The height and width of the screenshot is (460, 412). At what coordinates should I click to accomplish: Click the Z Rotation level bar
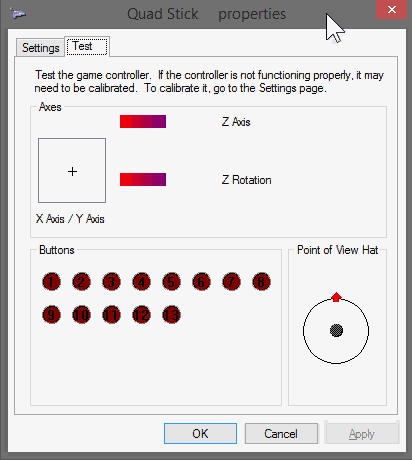click(x=143, y=179)
